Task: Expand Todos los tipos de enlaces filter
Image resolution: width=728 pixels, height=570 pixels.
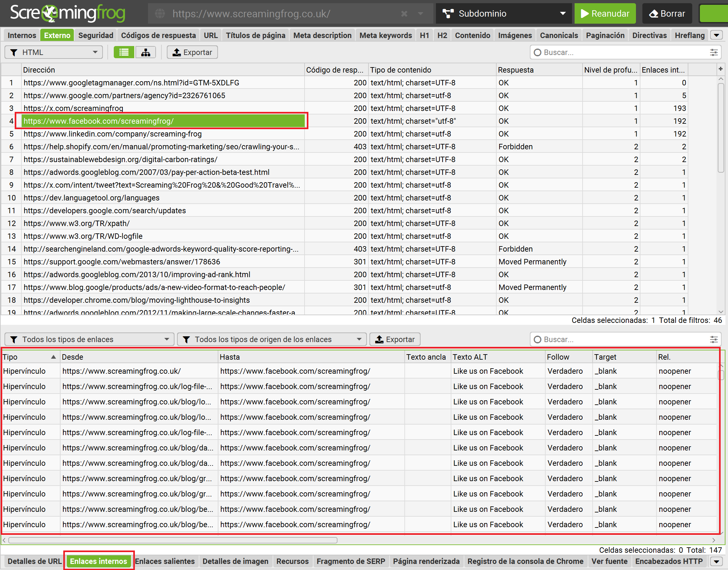Action: 89,340
